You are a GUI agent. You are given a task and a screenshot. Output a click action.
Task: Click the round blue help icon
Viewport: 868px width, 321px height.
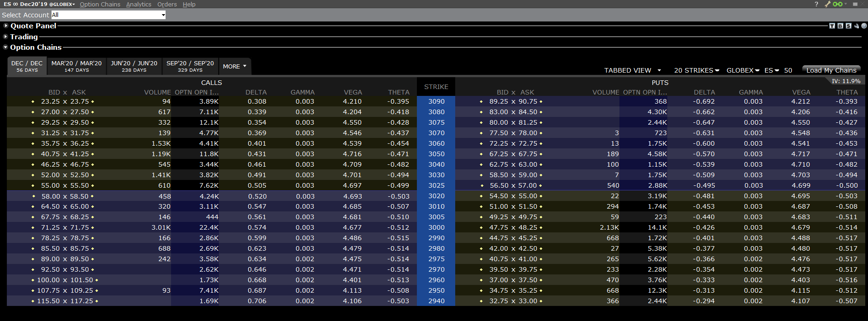click(x=864, y=26)
